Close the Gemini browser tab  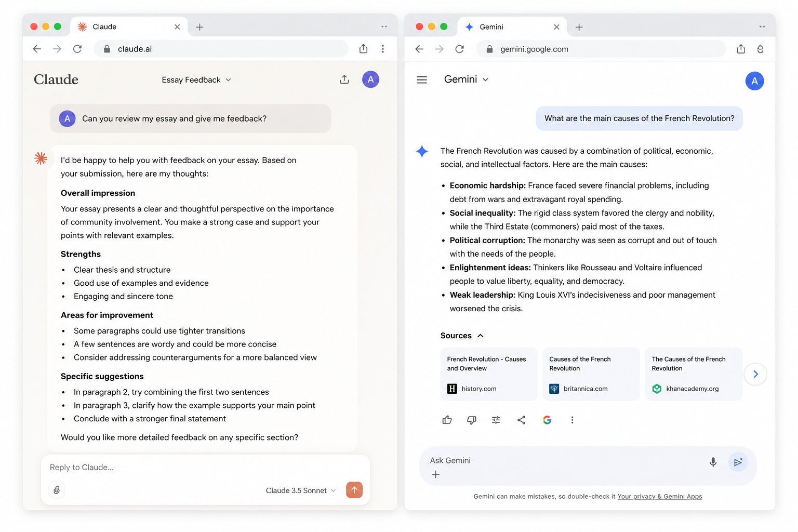[556, 27]
